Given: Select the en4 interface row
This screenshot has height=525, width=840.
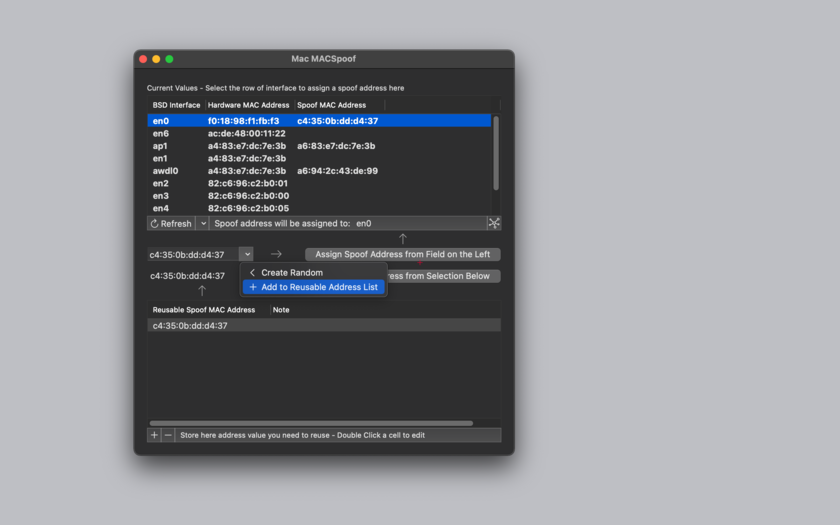Looking at the screenshot, I should click(x=319, y=208).
